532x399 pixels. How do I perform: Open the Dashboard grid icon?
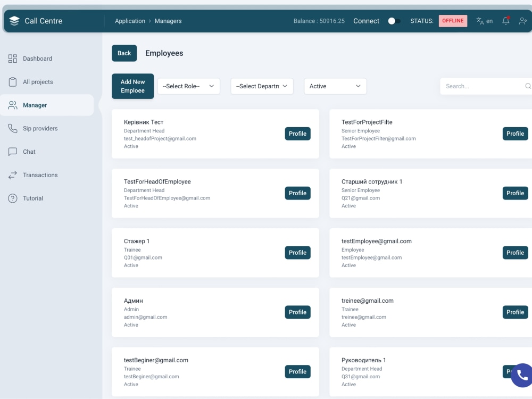coord(13,59)
